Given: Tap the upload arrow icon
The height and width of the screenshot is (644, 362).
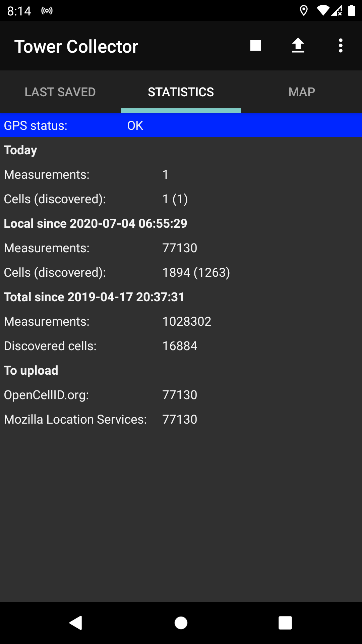Looking at the screenshot, I should pos(298,46).
